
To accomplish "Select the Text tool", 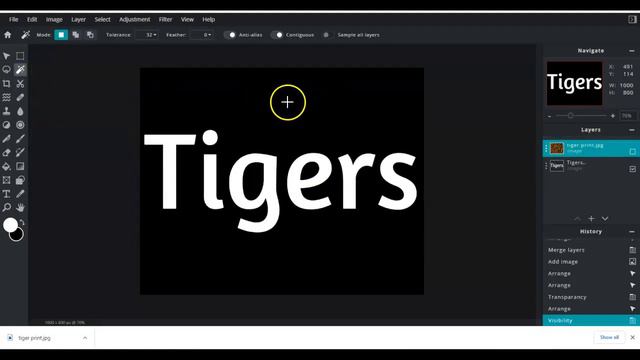I will (x=7, y=194).
